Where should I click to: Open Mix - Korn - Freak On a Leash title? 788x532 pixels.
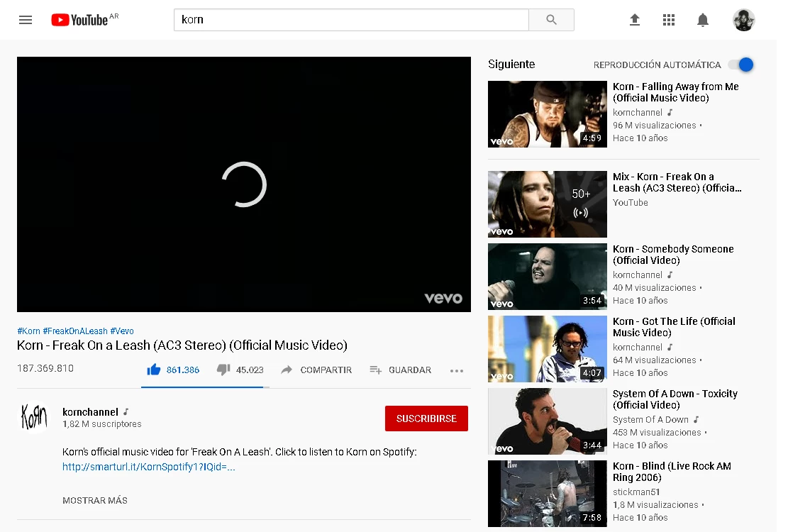tap(677, 182)
